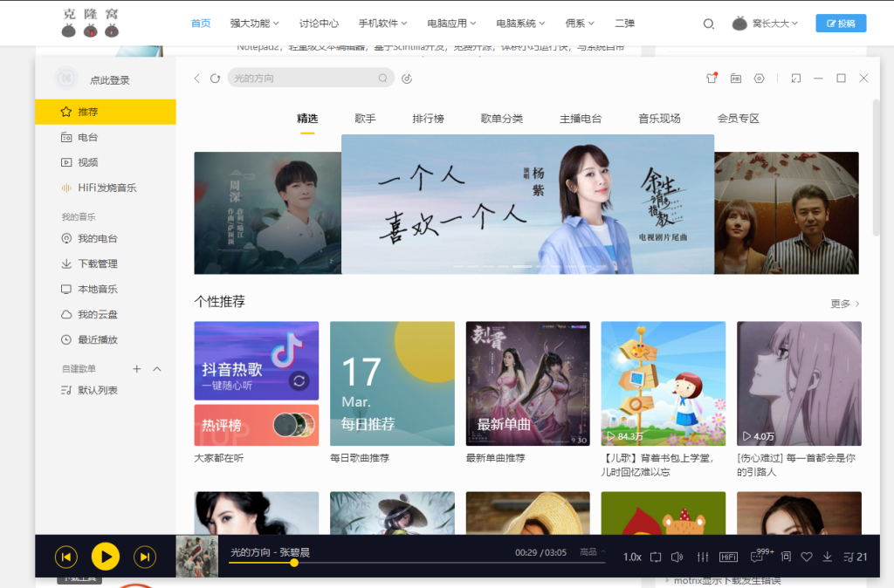Click the magnifier icon inside music search box
Viewport: 894px width, 588px height.
pyautogui.click(x=382, y=78)
